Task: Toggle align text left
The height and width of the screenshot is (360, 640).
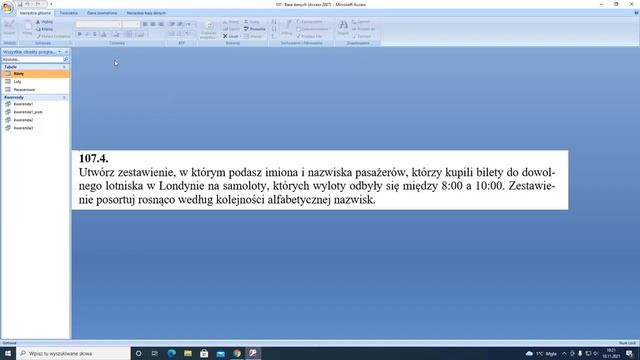Action: [145, 24]
